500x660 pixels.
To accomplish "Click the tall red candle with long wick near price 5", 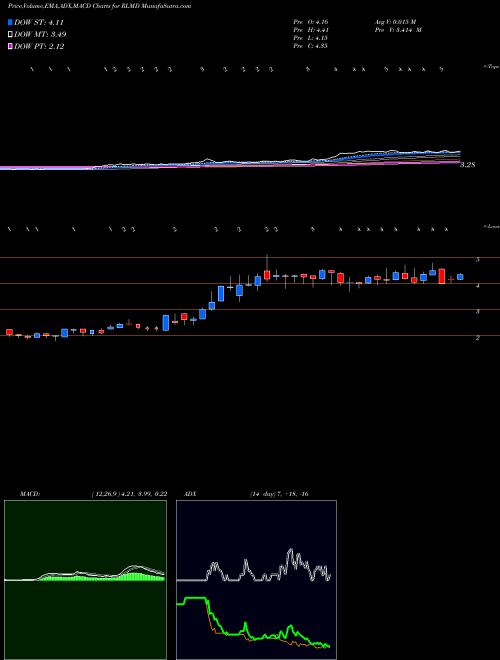I will tap(267, 274).
